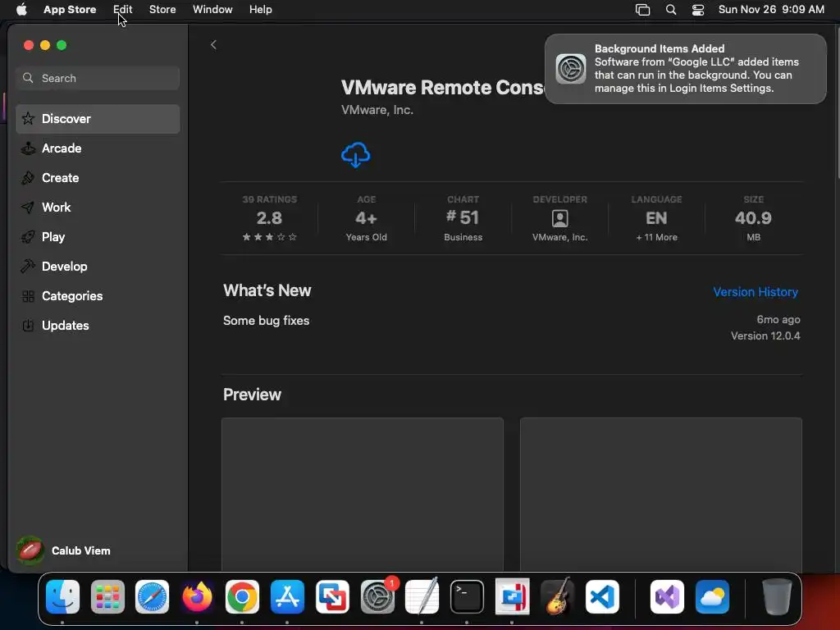Open Calub Viem account profile

[63, 550]
